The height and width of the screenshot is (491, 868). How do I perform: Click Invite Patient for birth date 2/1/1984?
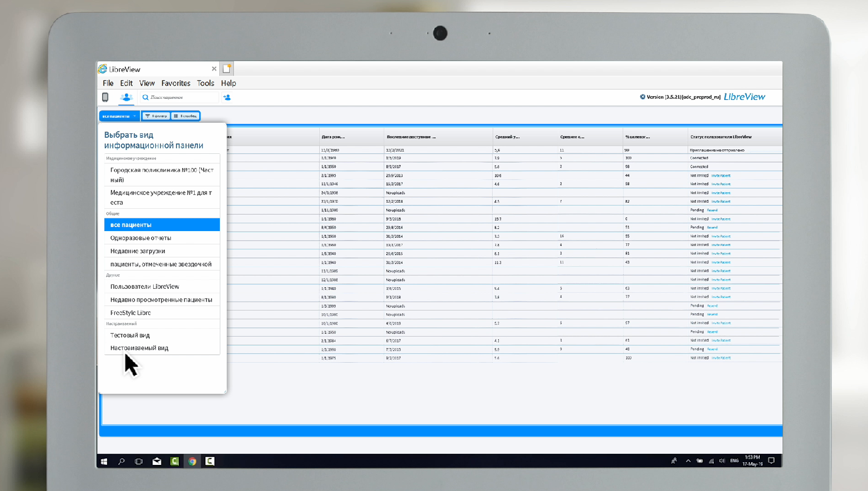pos(721,340)
